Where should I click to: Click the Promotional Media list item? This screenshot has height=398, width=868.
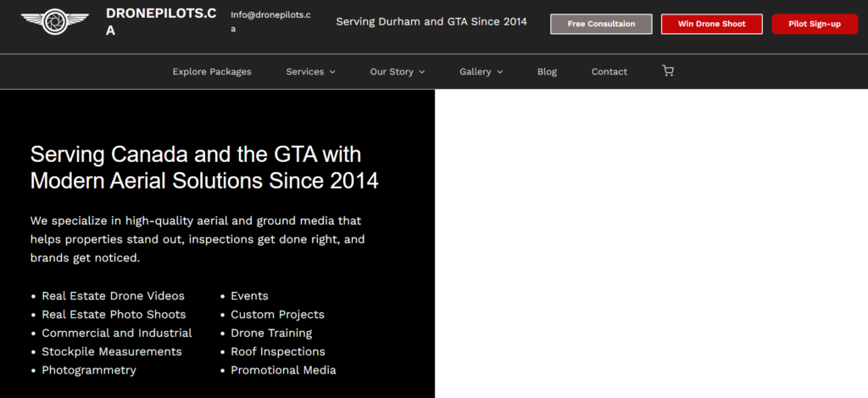pyautogui.click(x=283, y=370)
